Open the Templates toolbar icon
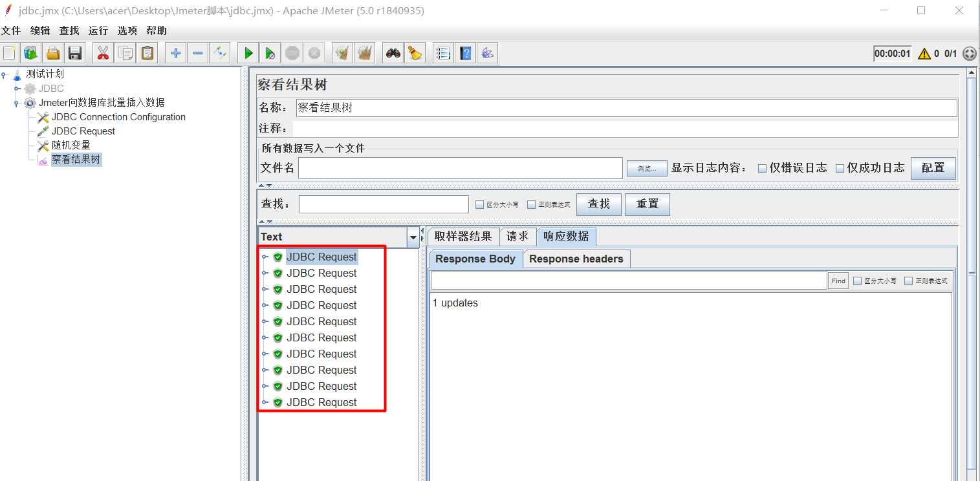Image resolution: width=980 pixels, height=481 pixels. [31, 53]
